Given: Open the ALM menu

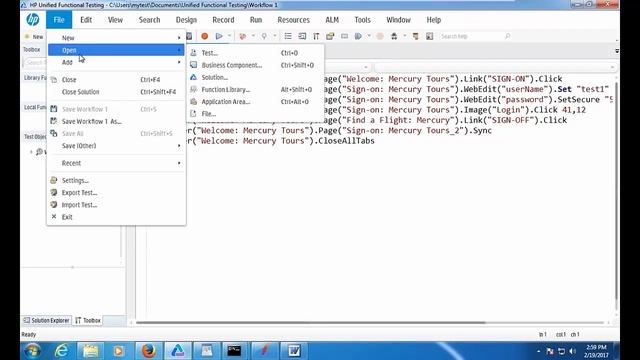Looking at the screenshot, I should click(332, 20).
